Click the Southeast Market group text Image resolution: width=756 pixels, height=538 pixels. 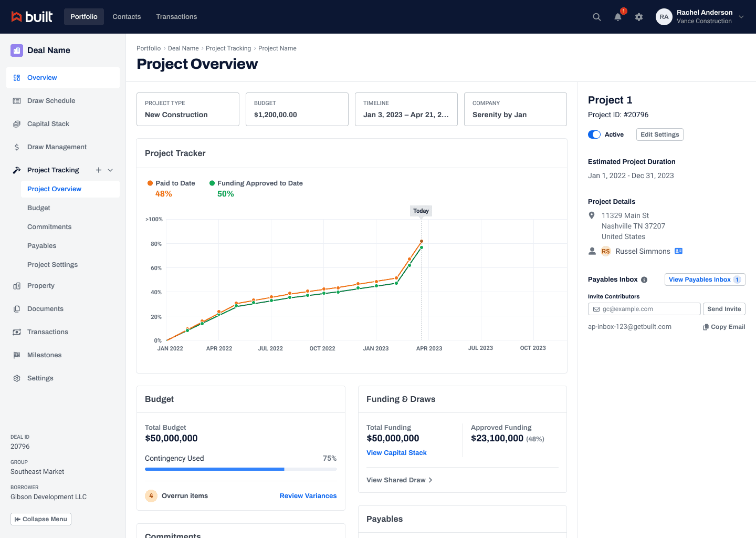(37, 472)
